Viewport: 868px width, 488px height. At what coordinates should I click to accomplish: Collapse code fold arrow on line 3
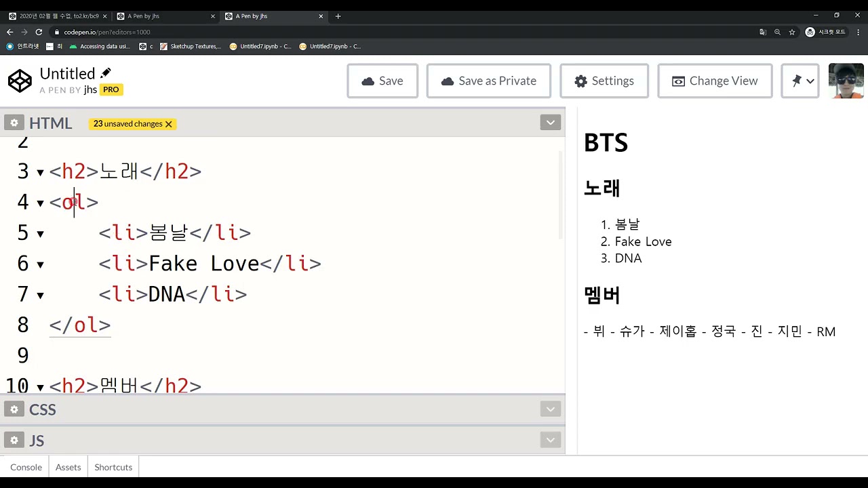coord(40,173)
